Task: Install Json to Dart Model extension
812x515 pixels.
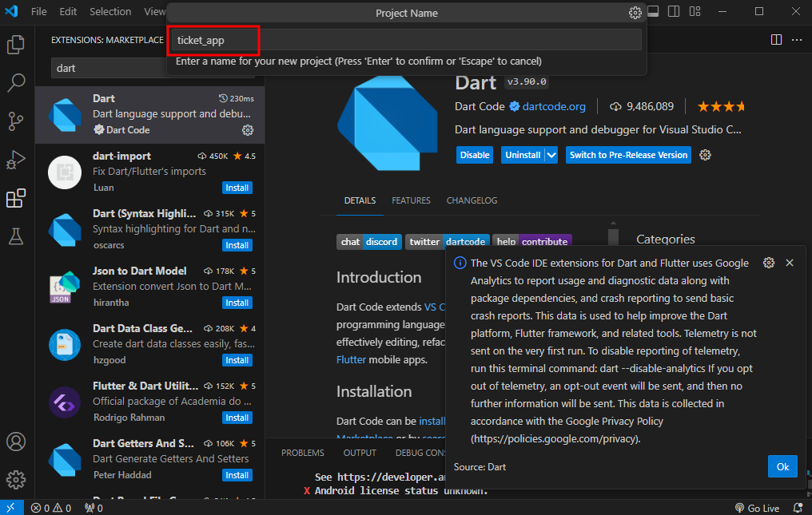Action: 237,303
